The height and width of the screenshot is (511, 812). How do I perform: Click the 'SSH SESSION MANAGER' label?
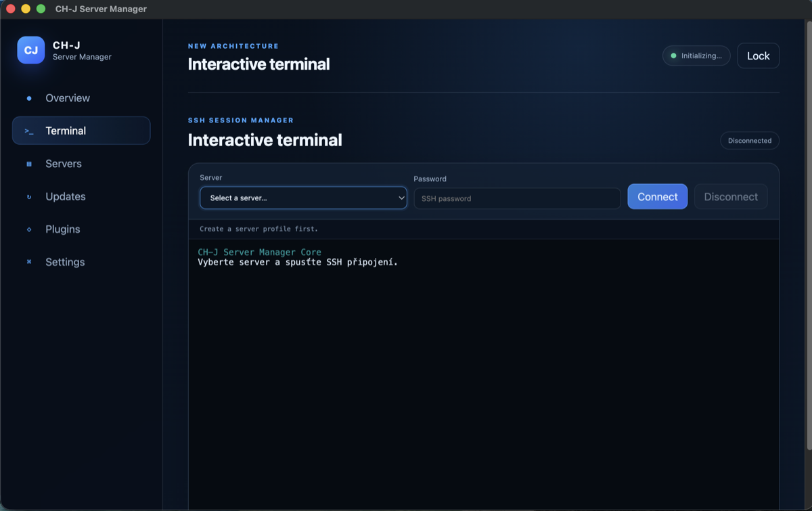click(241, 120)
